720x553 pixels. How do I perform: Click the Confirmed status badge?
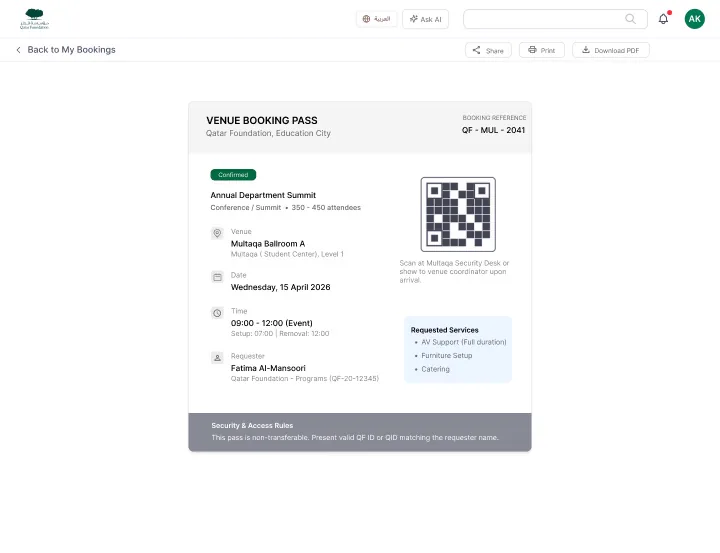tap(233, 175)
